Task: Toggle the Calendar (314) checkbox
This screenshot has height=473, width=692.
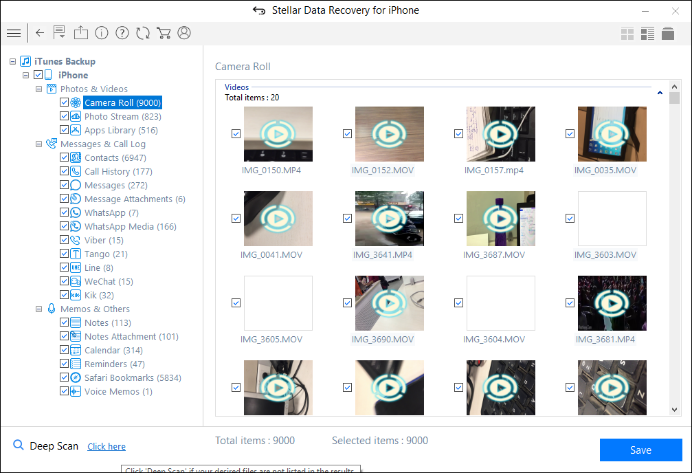Action: pos(64,350)
